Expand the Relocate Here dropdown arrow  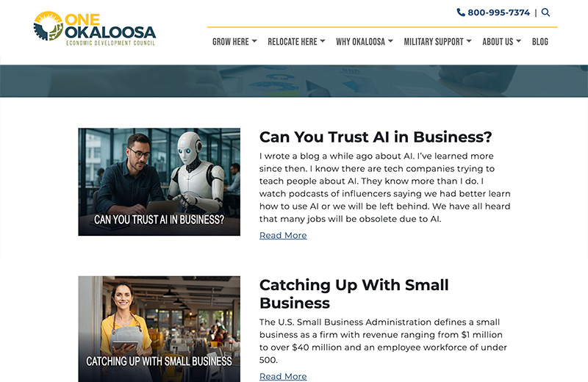point(323,41)
